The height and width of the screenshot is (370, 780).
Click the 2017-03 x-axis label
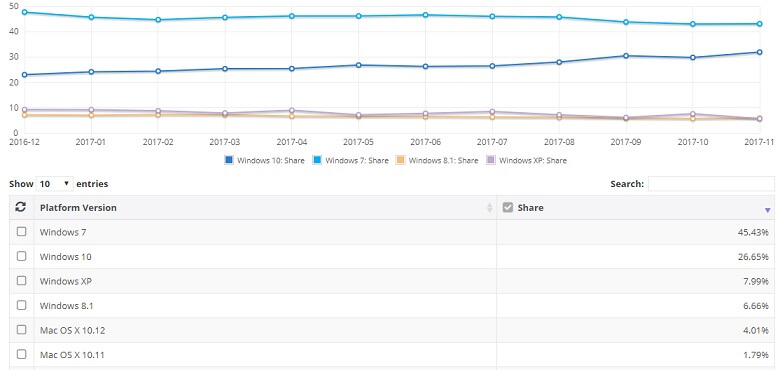point(225,142)
